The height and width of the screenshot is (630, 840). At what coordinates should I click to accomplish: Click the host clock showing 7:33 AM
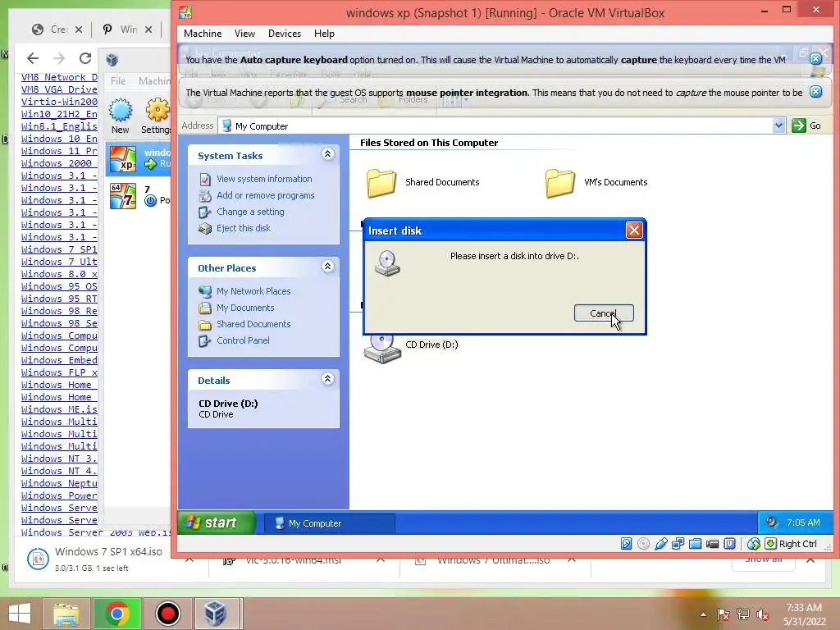[x=804, y=608]
